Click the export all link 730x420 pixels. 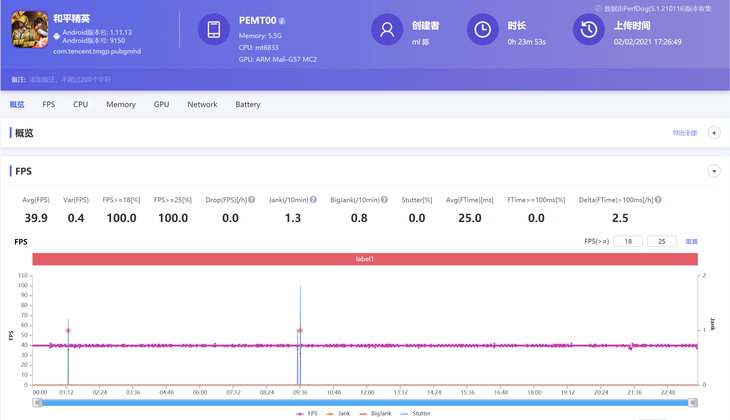[684, 133]
